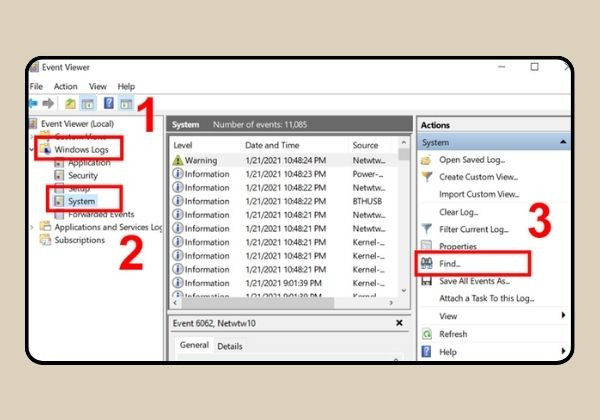Viewport: 600px width, 420px height.
Task: Click Open Saved Log action
Action: [472, 160]
